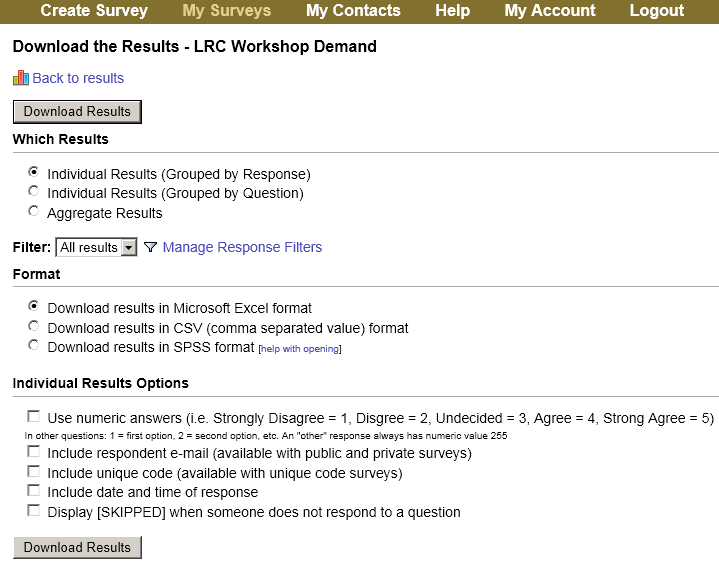Check Display [SKIPPED] option
Screen dimensions: 719x569
point(34,511)
